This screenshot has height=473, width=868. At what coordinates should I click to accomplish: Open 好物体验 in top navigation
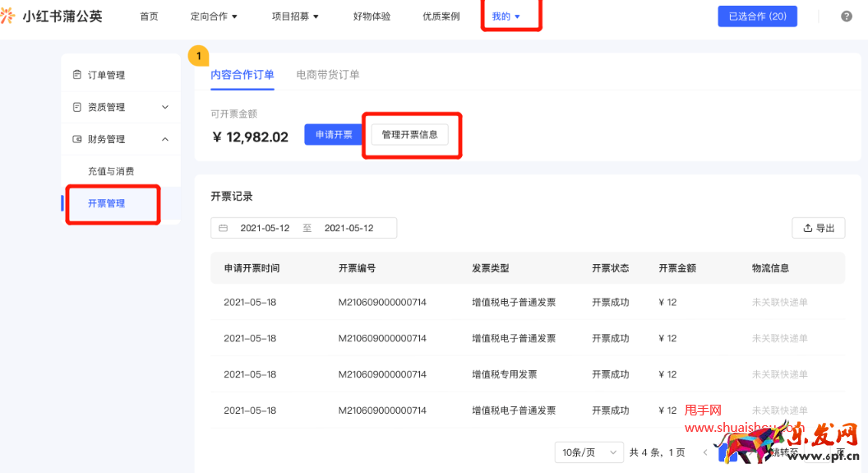(x=372, y=16)
